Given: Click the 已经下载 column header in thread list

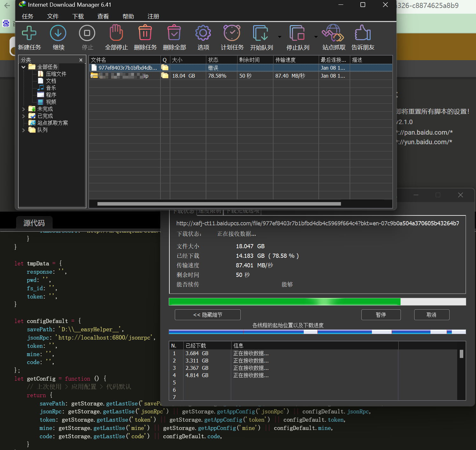Looking at the screenshot, I should pos(207,346).
